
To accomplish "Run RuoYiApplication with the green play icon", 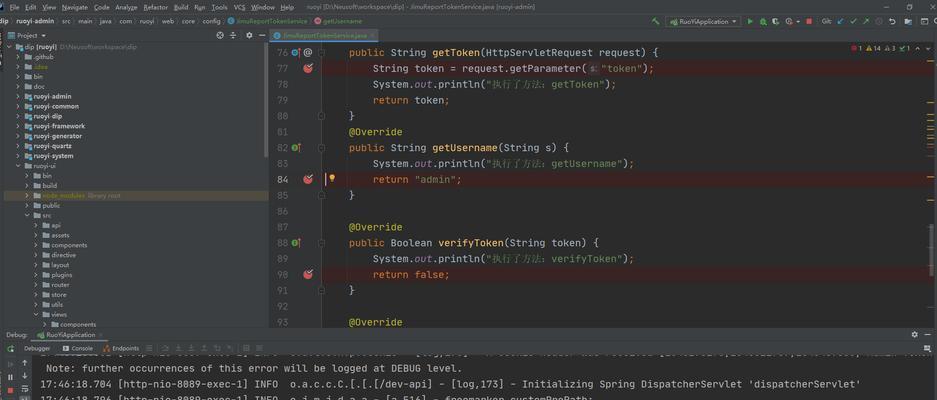I will [750, 22].
